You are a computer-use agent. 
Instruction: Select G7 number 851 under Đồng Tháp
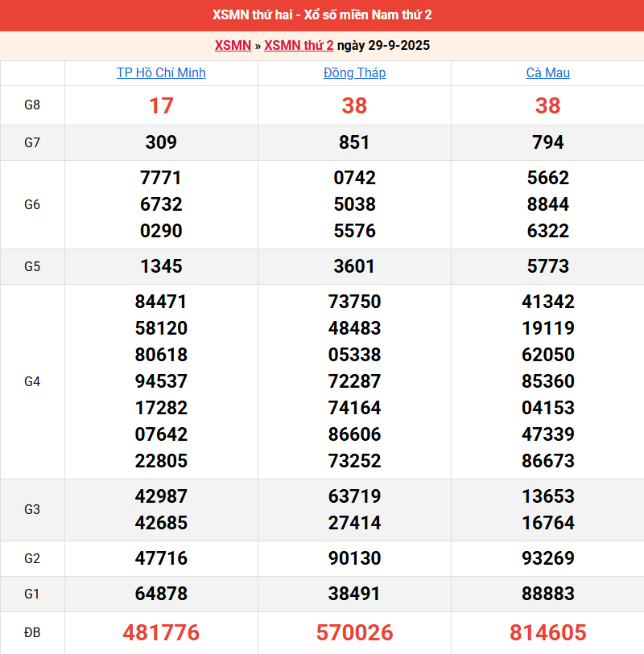coord(354,142)
